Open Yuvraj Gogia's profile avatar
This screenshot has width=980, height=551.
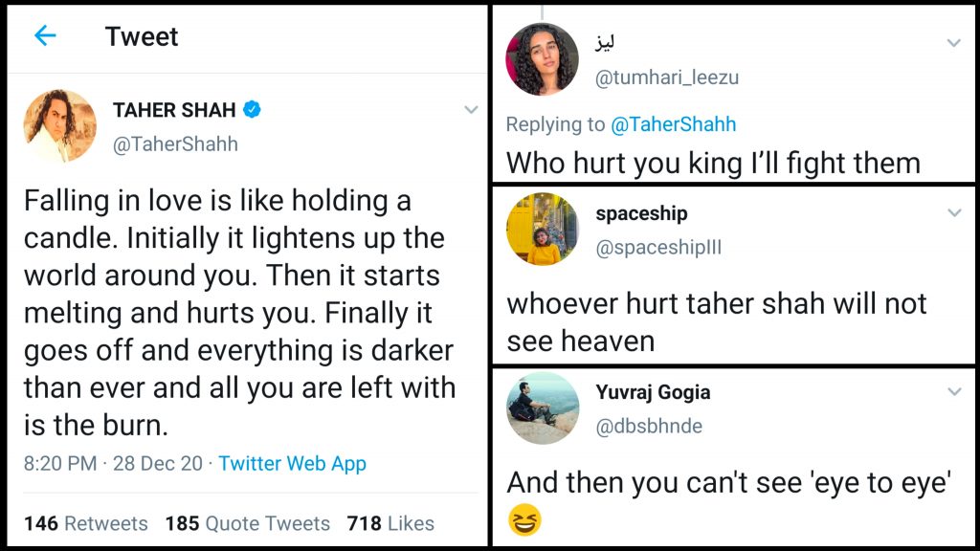pyautogui.click(x=543, y=408)
